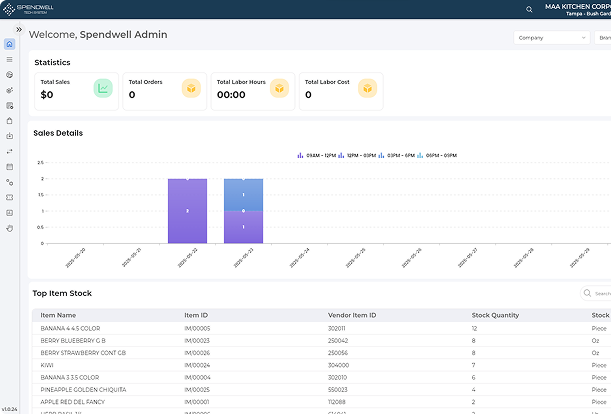The image size is (611, 414).
Task: Click Vendor Item ID 304000 cell
Action: (339, 365)
